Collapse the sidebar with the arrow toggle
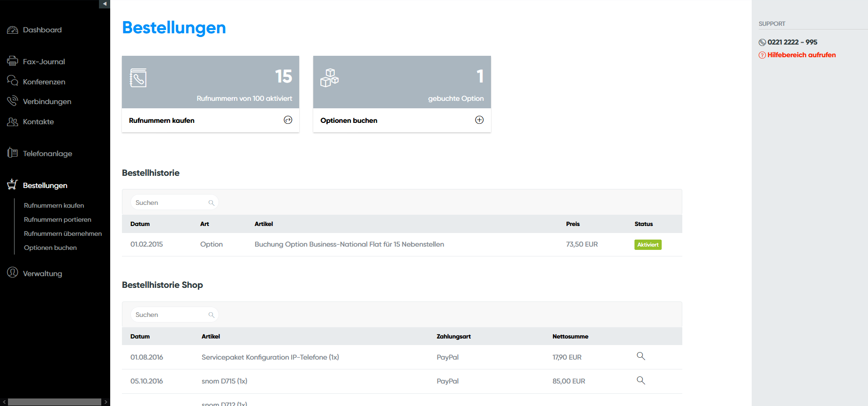 tap(105, 4)
